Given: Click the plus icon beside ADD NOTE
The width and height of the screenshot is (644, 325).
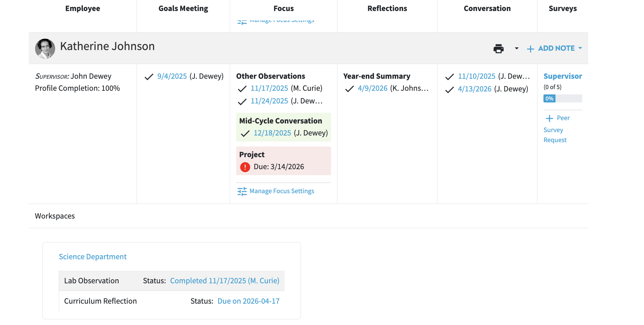Looking at the screenshot, I should (x=530, y=49).
